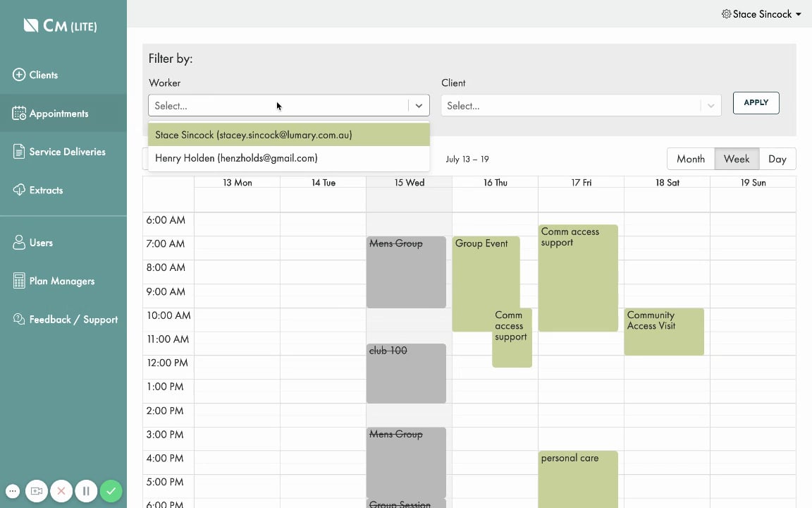Click the Appointments calendar icon
Viewport: 812px width, 508px height.
[19, 113]
